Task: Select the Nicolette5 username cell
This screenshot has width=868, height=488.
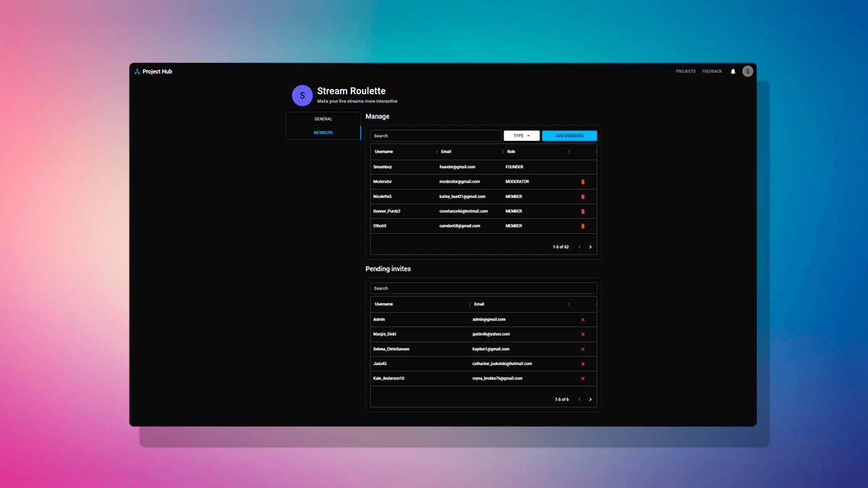Action: tap(383, 197)
